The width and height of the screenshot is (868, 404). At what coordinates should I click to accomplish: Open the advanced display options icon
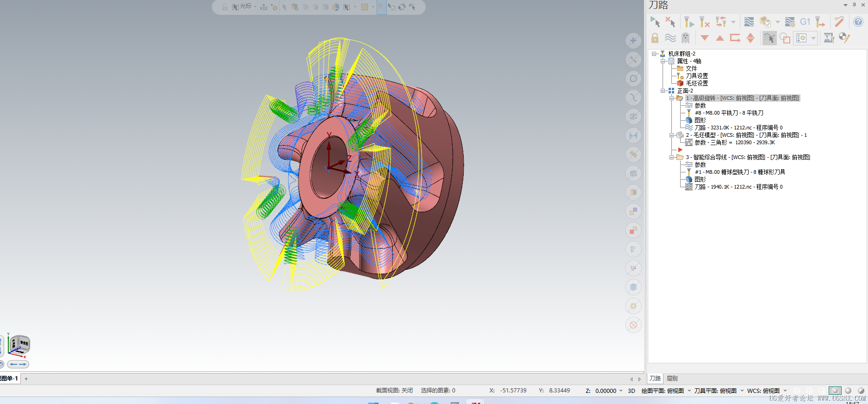(801, 38)
